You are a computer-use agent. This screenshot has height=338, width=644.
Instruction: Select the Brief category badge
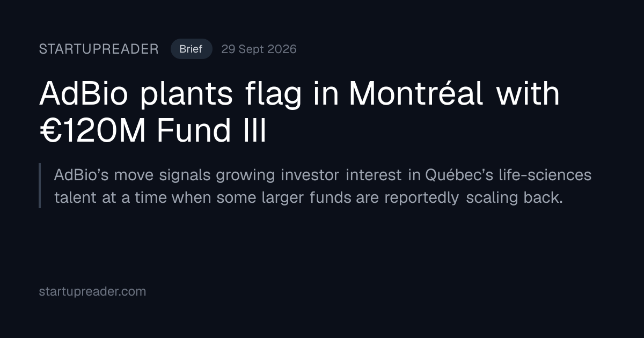(x=191, y=49)
